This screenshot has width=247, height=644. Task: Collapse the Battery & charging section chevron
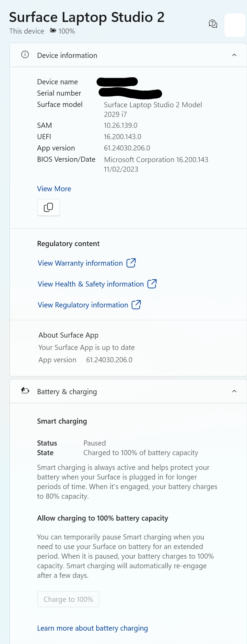(234, 391)
